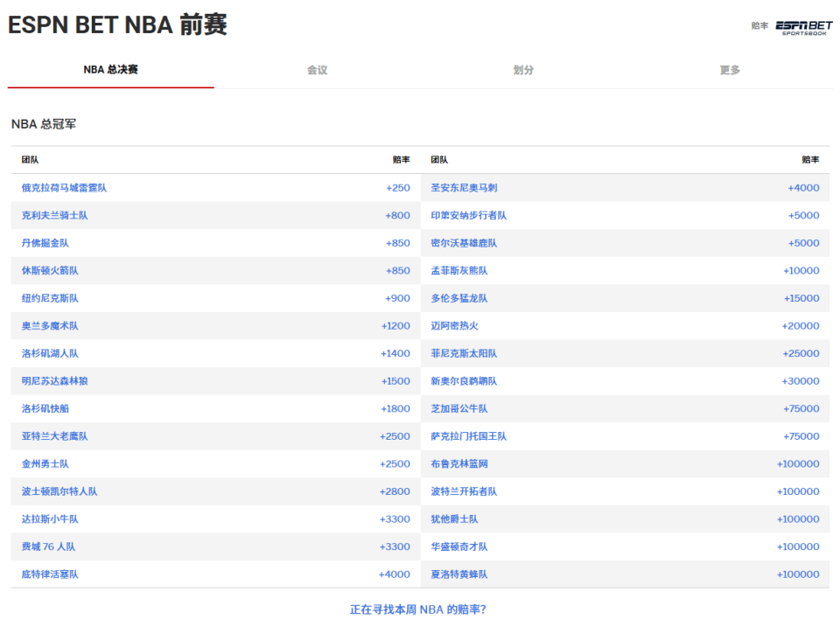The height and width of the screenshot is (626, 840).
Task: Click the ESPN BET Sportsbook logo
Action: (803, 28)
